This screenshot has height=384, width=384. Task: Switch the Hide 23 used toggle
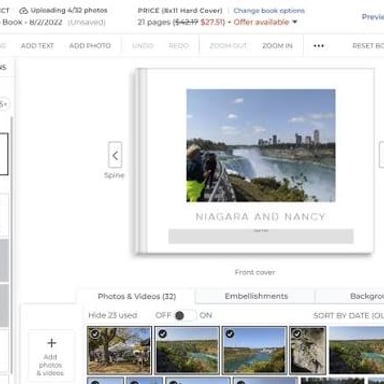pos(185,315)
